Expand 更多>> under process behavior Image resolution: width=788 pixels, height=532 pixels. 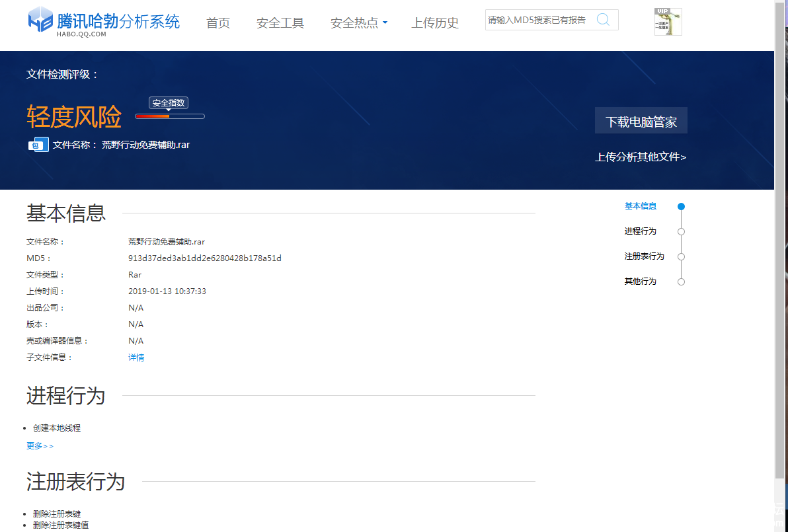(x=40, y=446)
